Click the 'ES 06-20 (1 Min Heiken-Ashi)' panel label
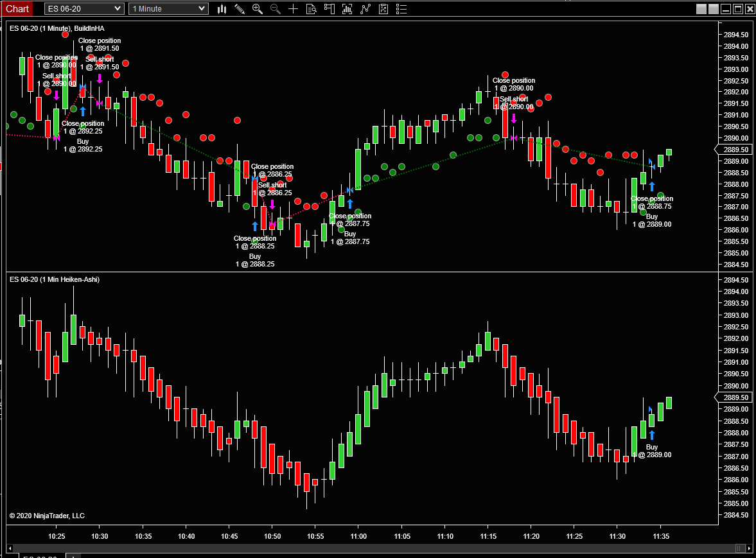The image size is (756, 558). pyautogui.click(x=55, y=279)
